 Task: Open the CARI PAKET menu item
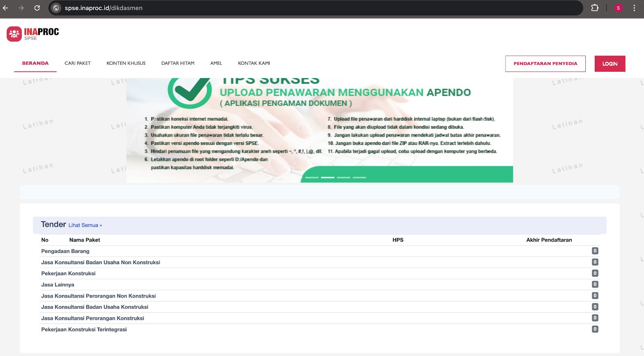[x=78, y=63]
